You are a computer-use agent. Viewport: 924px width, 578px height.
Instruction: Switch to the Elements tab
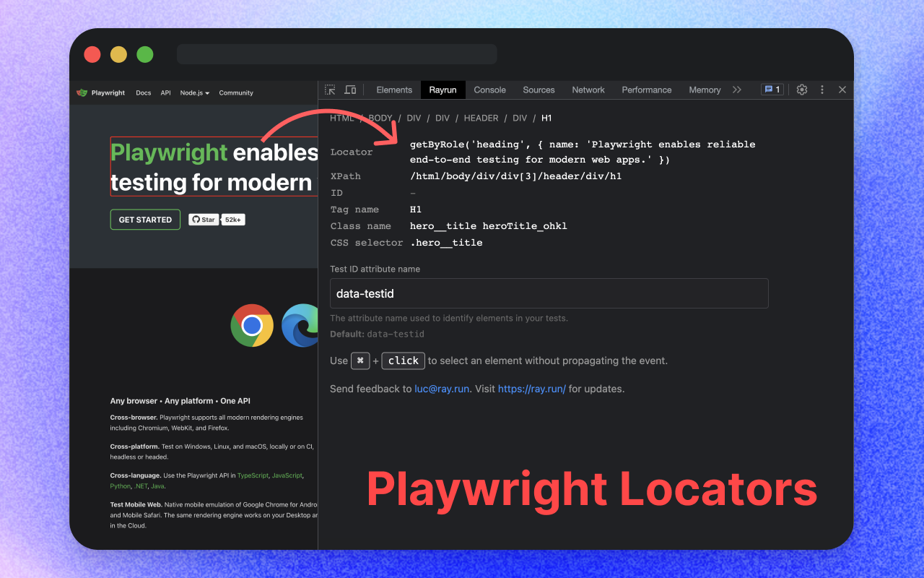point(394,90)
